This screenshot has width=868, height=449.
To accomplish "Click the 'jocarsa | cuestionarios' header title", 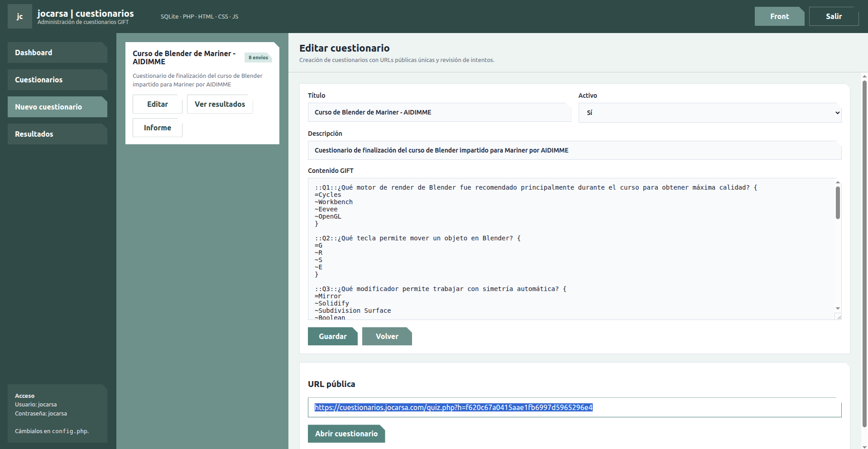I will tap(86, 13).
